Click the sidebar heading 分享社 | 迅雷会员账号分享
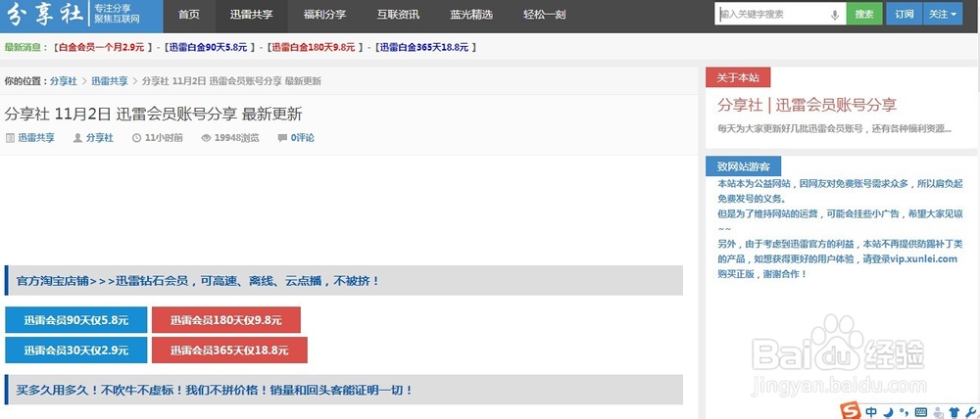The image size is (980, 419). click(x=808, y=105)
